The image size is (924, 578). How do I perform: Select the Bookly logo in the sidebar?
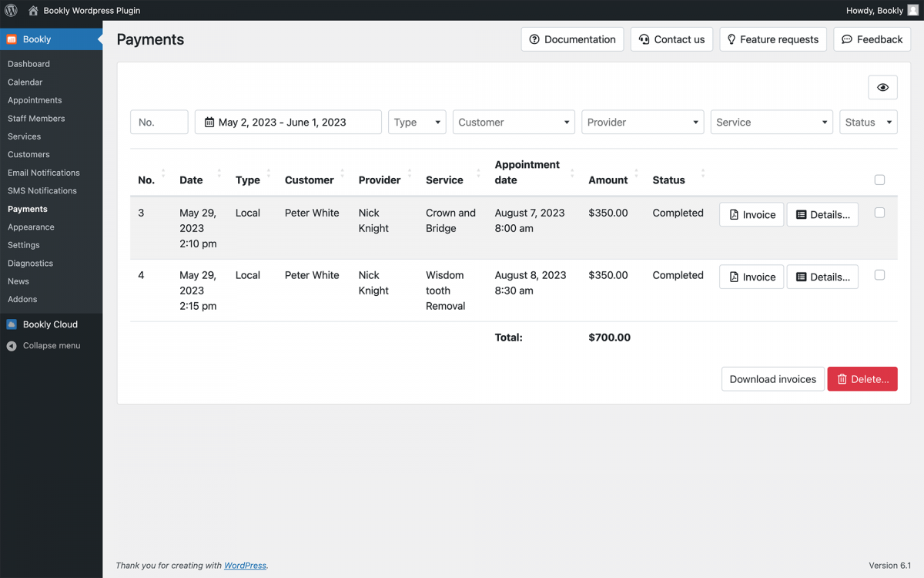12,38
